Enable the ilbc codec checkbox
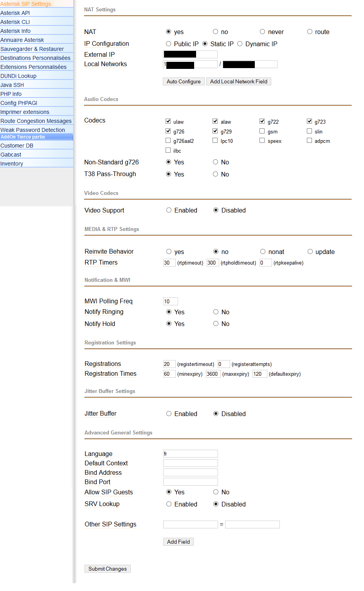The width and height of the screenshot is (364, 591). click(x=168, y=150)
